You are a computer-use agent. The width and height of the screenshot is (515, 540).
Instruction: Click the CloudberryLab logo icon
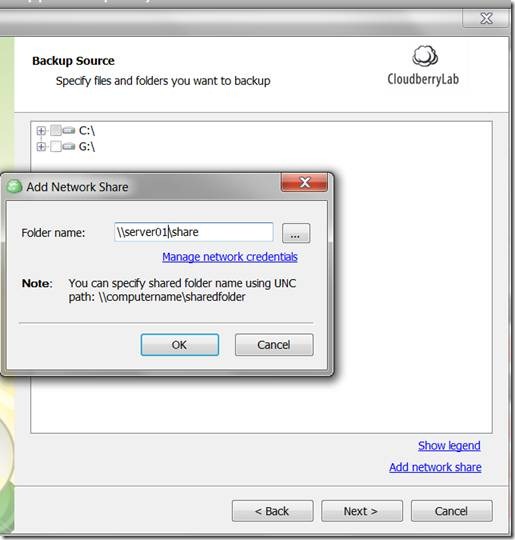pos(425,56)
